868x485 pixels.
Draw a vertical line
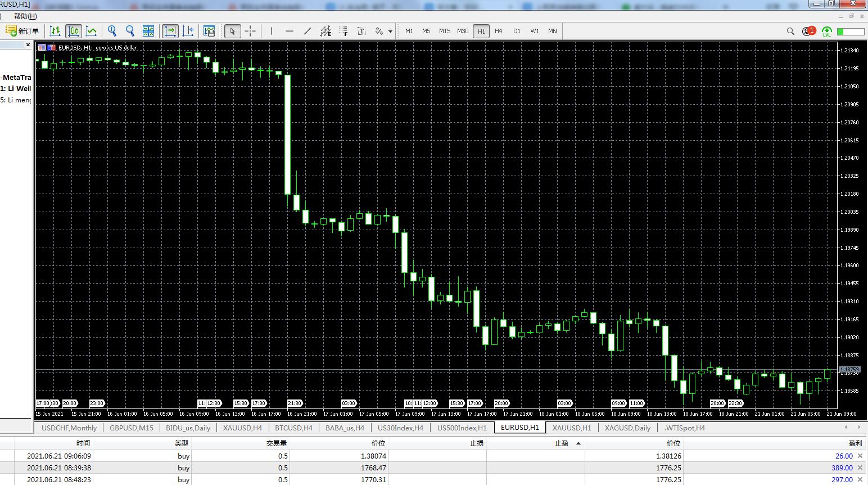tap(272, 31)
